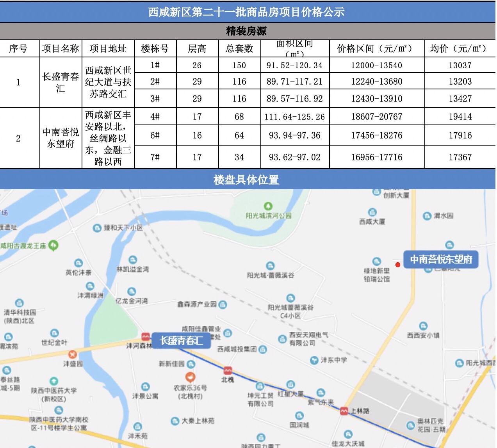Click the 新新佳园 residence icon
Image resolution: width=497 pixels, height=448 pixels.
tap(191, 364)
